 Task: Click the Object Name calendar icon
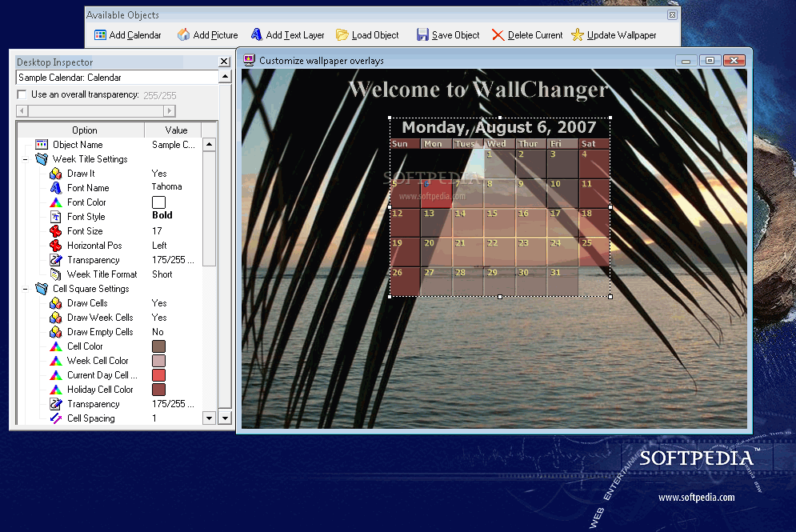42,145
